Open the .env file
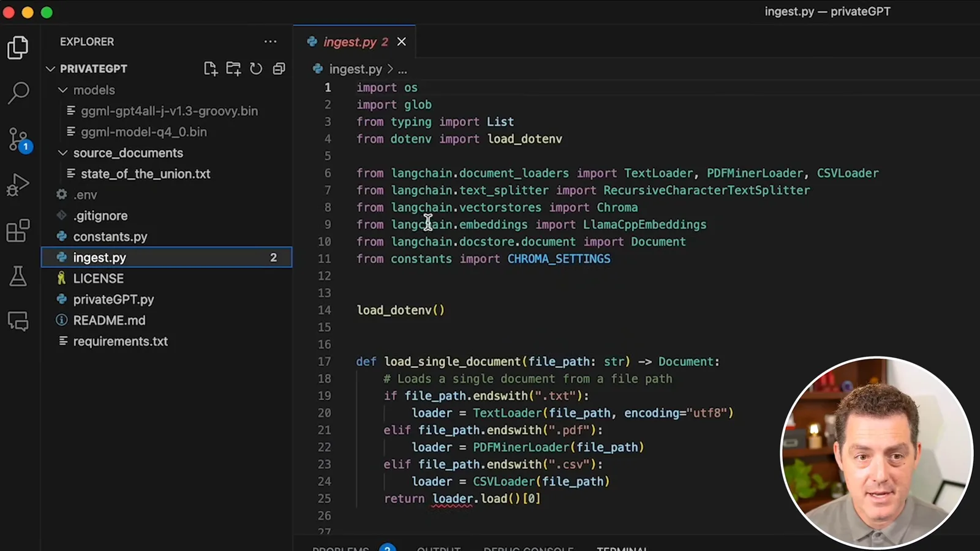The image size is (980, 551). (x=85, y=195)
